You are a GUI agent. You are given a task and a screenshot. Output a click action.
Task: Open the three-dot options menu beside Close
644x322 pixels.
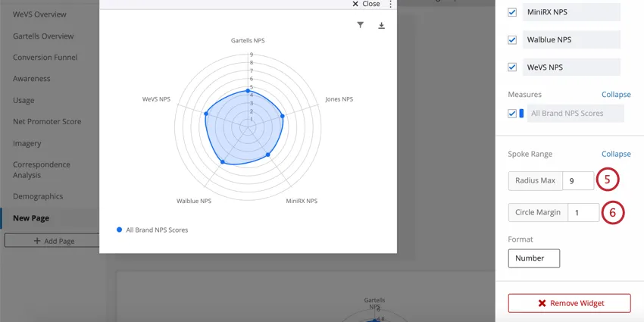(x=391, y=4)
